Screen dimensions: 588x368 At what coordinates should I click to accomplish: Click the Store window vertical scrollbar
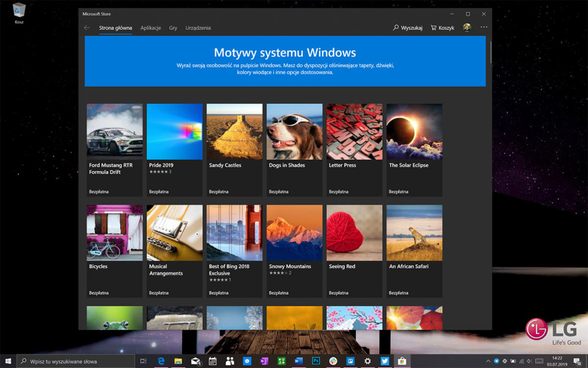tap(490, 52)
